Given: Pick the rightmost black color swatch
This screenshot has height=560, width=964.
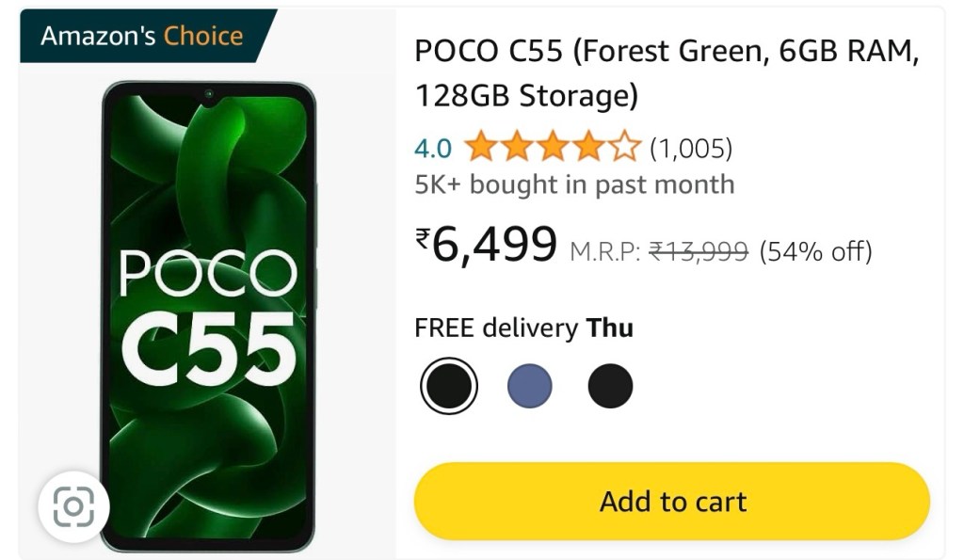Looking at the screenshot, I should (610, 386).
